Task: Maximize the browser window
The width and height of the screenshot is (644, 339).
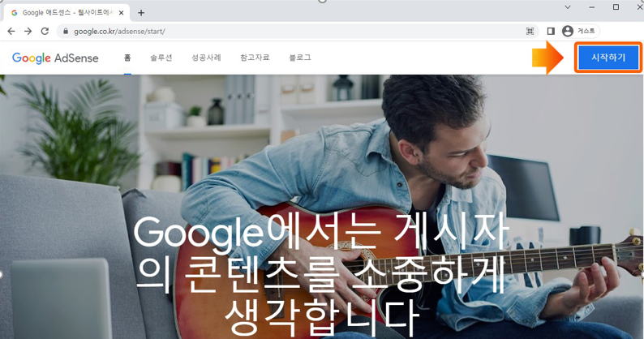Action: [616, 7]
